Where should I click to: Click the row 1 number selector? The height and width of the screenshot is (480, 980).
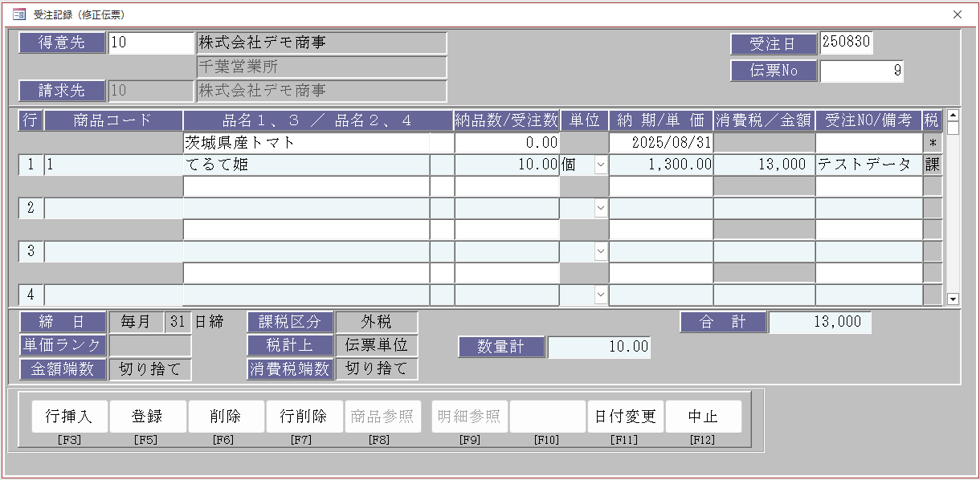[31, 165]
